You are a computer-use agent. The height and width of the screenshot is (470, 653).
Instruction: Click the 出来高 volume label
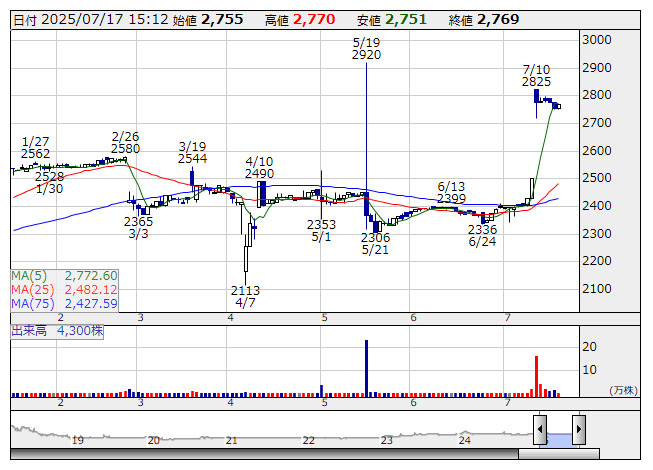[29, 331]
